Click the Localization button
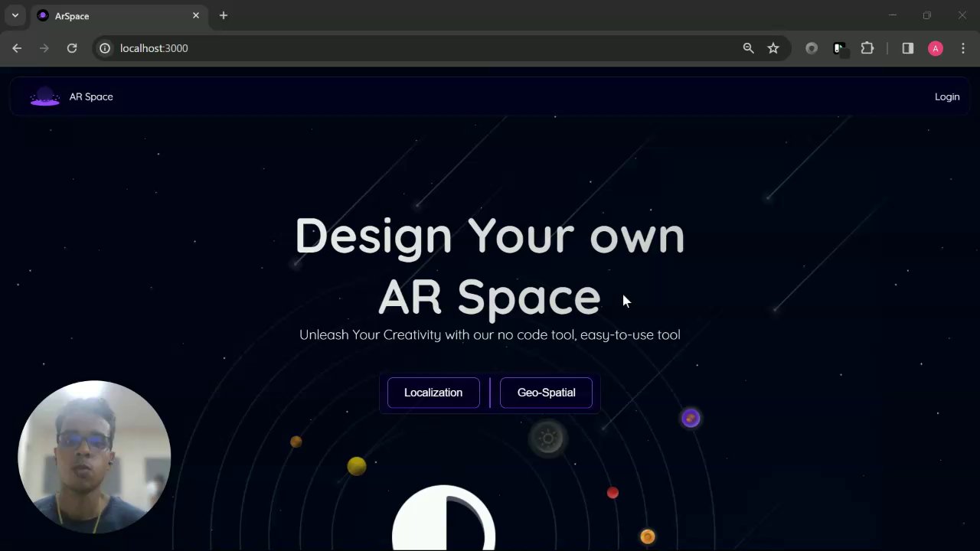The height and width of the screenshot is (551, 980). coord(433,393)
